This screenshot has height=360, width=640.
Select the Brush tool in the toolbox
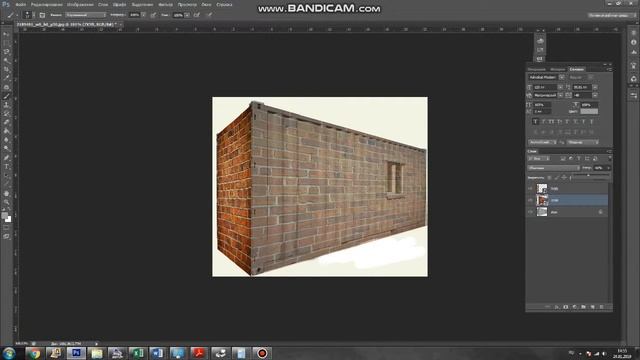point(7,96)
